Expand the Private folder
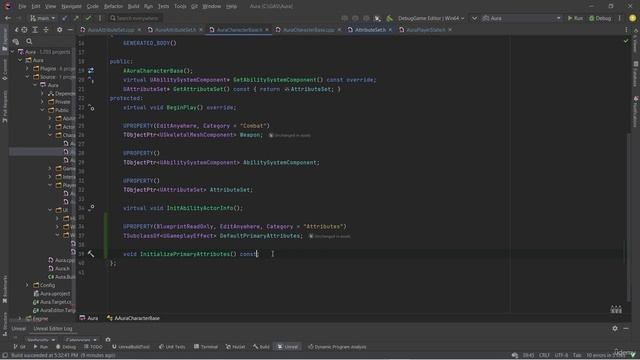The height and width of the screenshot is (360, 640). pyautogui.click(x=42, y=102)
